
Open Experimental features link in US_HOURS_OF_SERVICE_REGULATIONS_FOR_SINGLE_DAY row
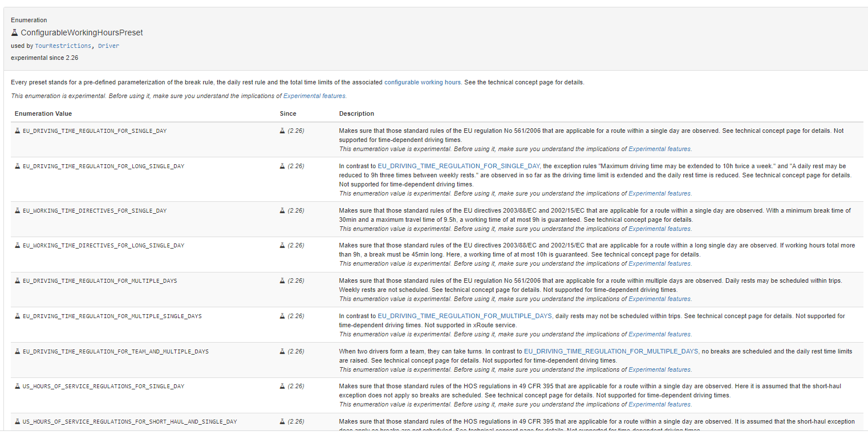[659, 405]
